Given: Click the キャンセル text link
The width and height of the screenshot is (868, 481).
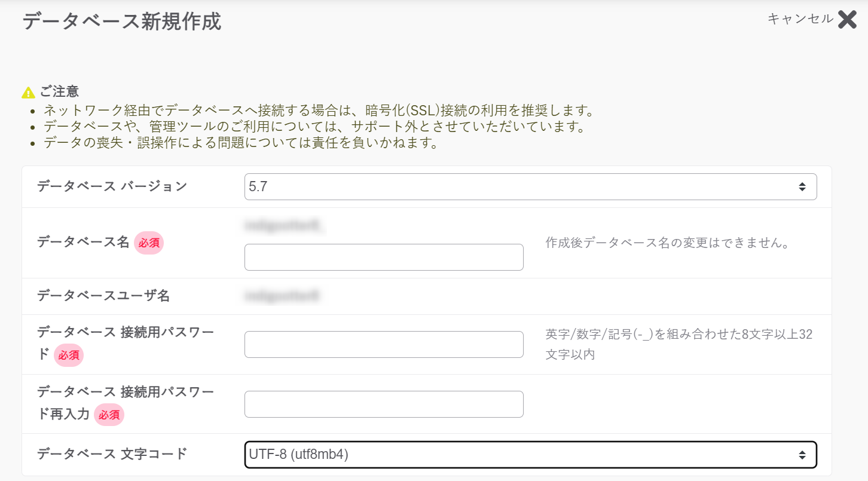Looking at the screenshot, I should coord(800,19).
